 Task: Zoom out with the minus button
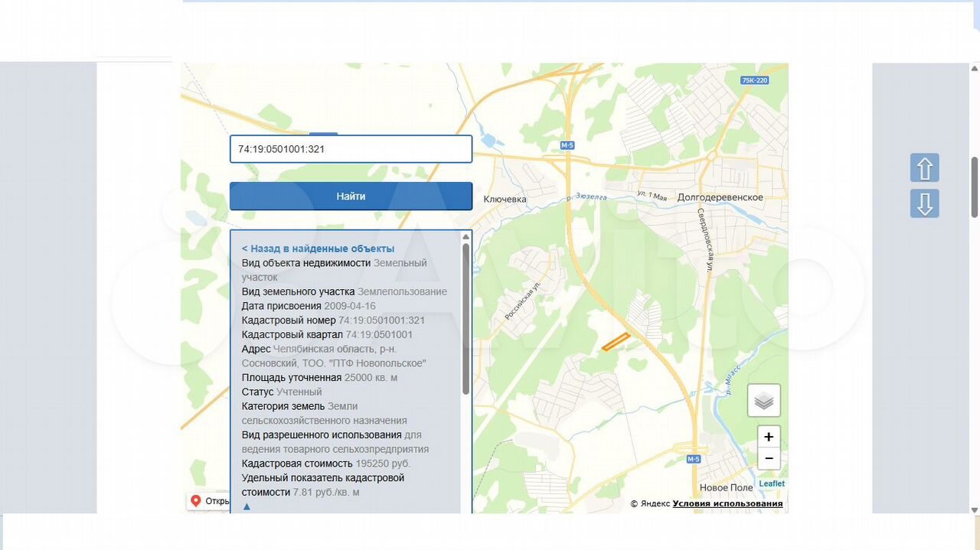(x=769, y=459)
